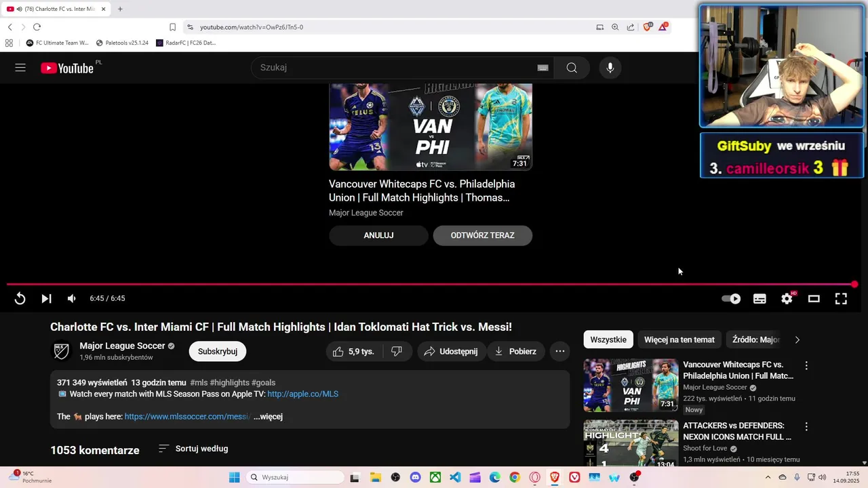Open the on-screen keyboard in search box

542,68
